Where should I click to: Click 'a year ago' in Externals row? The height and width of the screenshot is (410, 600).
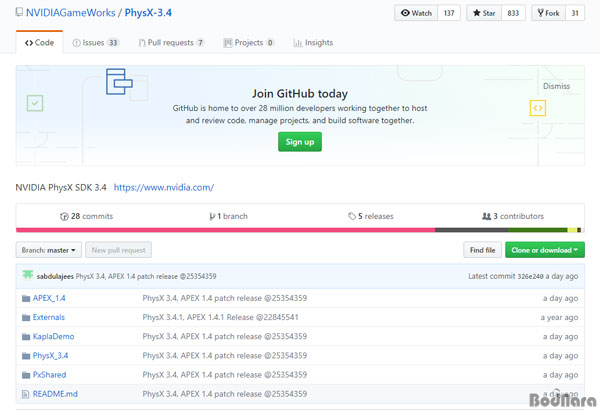[559, 317]
